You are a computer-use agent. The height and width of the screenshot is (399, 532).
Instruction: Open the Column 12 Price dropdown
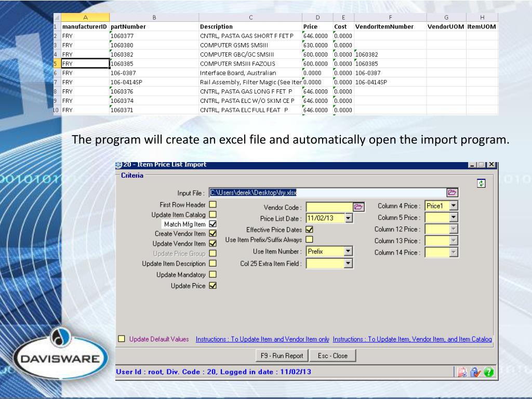tap(454, 229)
